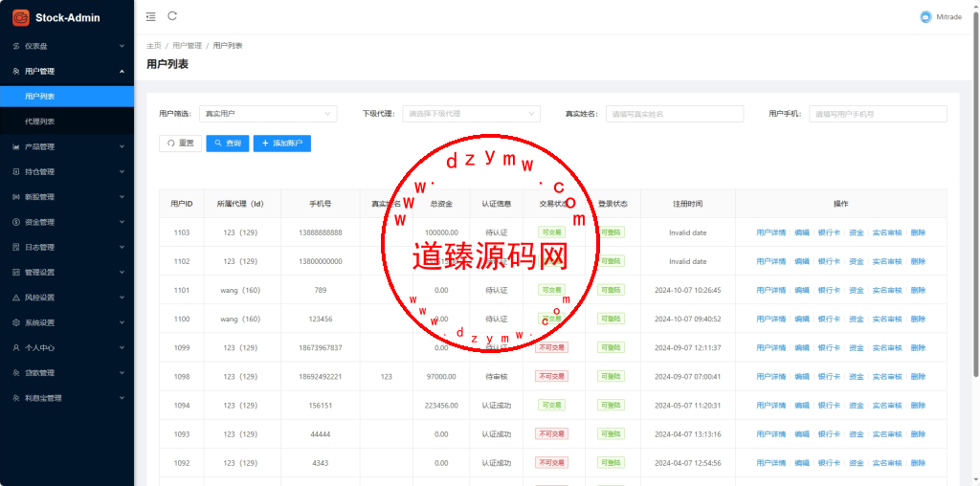Image resolution: width=980 pixels, height=486 pixels.
Task: Click the 注册时间 column header
Action: pos(687,204)
